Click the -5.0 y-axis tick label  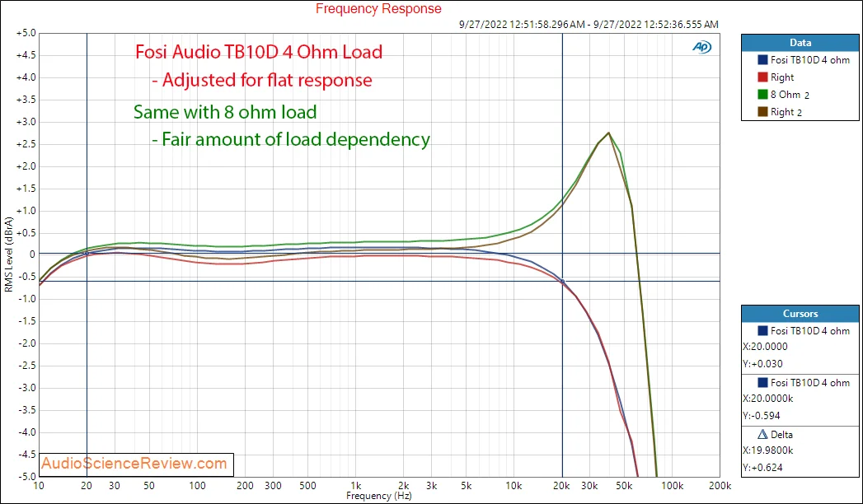(x=26, y=477)
